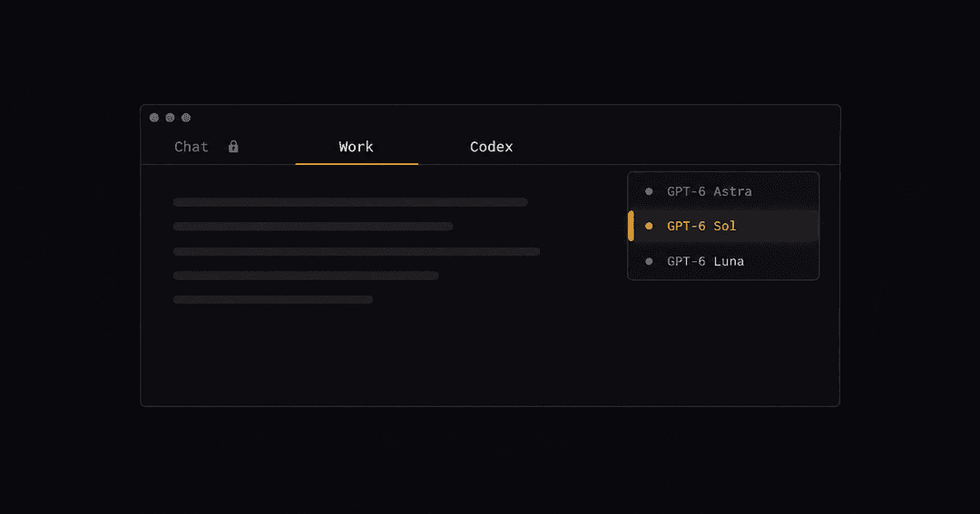
Task: Click the first window control dot
Action: [153, 118]
